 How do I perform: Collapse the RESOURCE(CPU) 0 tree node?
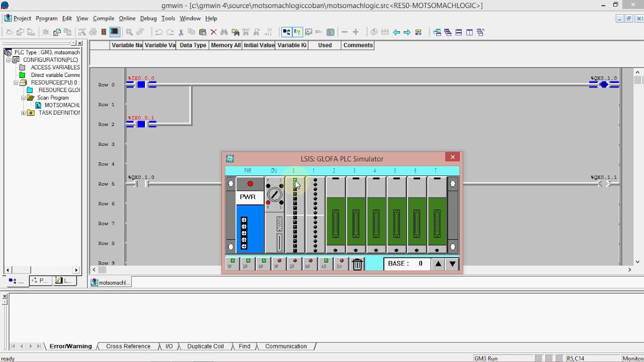pos(16,82)
